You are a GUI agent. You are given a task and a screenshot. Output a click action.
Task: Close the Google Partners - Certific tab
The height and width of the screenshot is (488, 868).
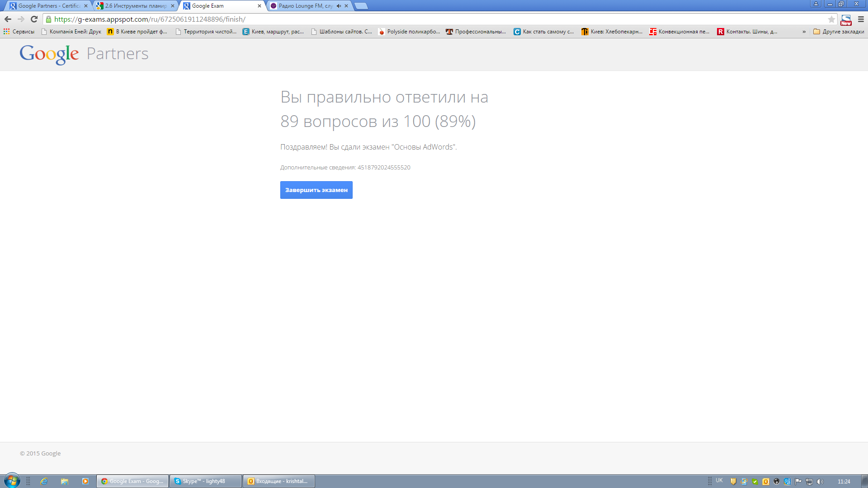[x=86, y=6]
